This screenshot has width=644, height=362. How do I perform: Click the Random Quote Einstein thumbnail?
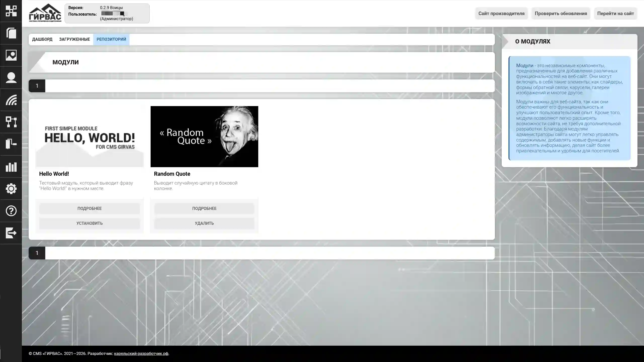point(204,137)
